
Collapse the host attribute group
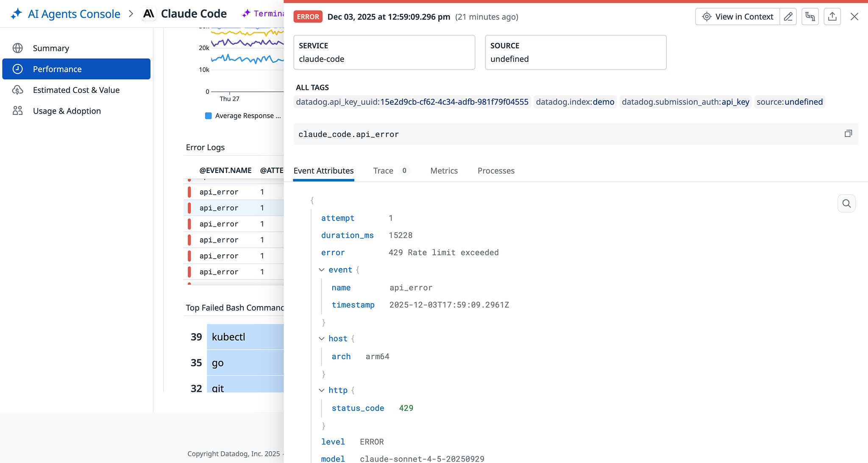click(x=321, y=338)
